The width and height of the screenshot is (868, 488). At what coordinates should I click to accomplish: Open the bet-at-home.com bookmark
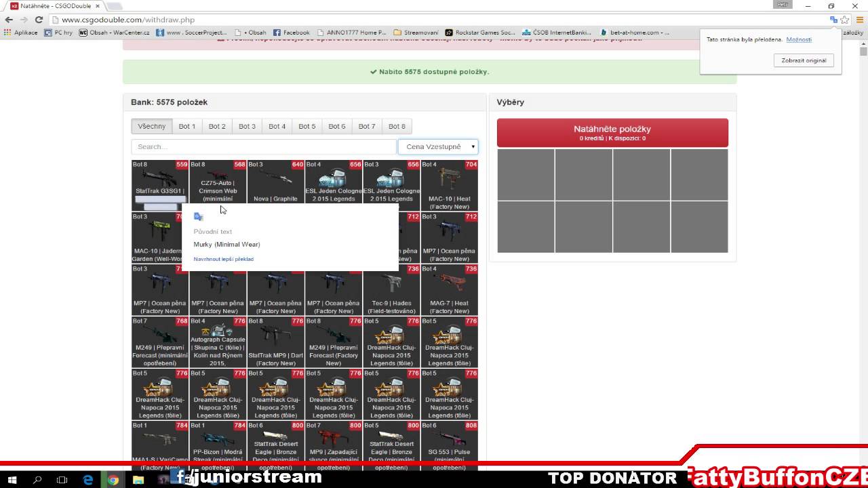point(635,32)
